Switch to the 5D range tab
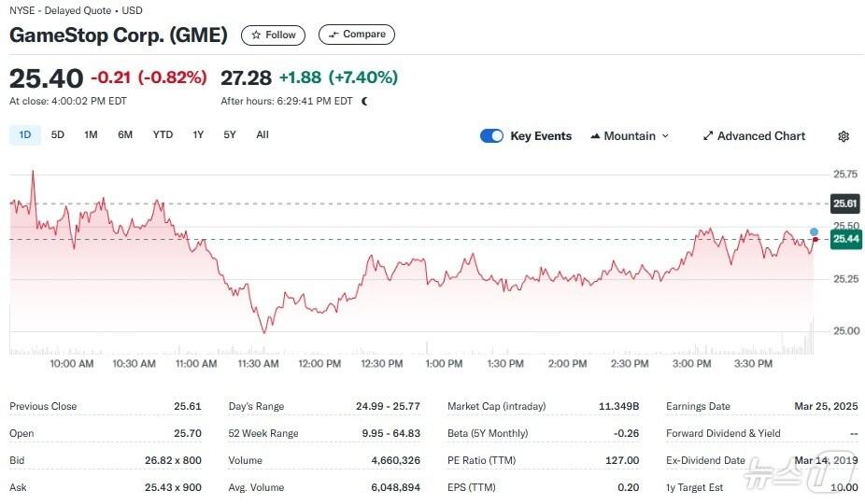865x504 pixels. 58,134
